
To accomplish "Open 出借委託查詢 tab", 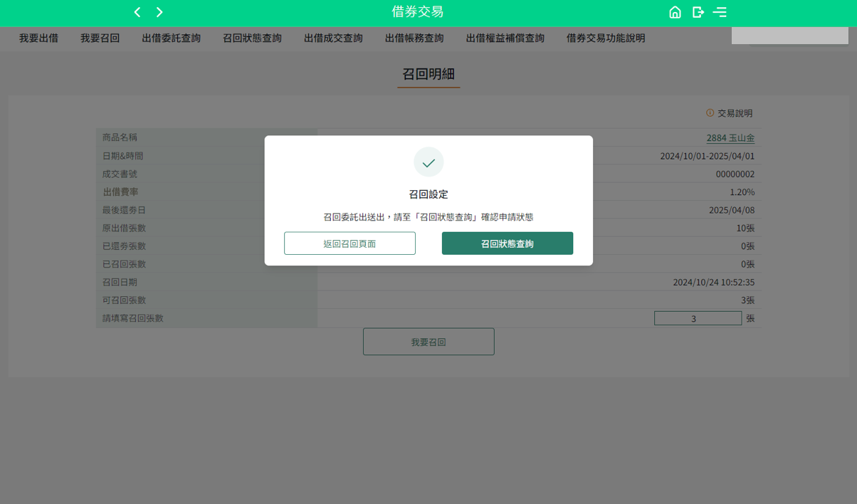I will coord(171,38).
